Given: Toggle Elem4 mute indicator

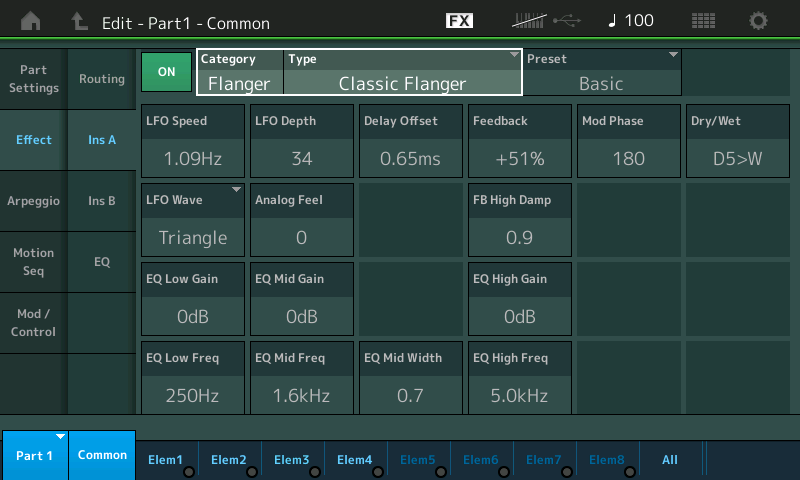Looking at the screenshot, I should pyautogui.click(x=378, y=472).
